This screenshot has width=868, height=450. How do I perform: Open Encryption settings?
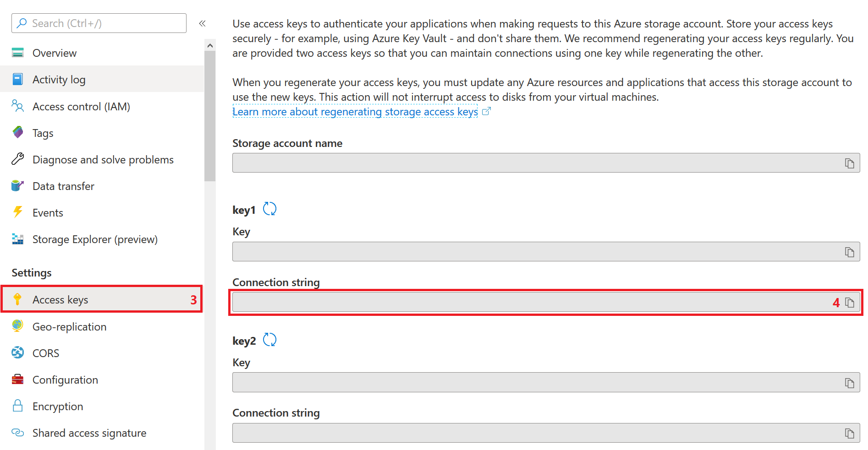click(x=102, y=406)
